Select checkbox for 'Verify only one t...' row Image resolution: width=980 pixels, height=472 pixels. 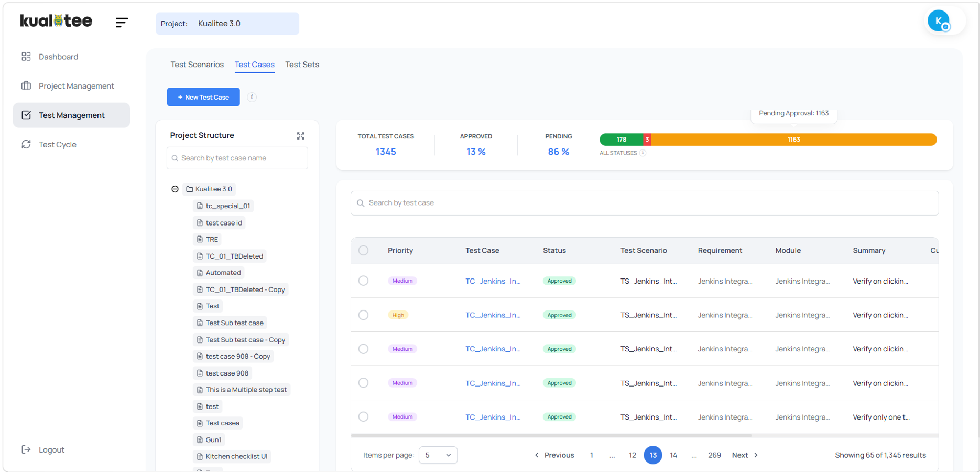point(363,416)
